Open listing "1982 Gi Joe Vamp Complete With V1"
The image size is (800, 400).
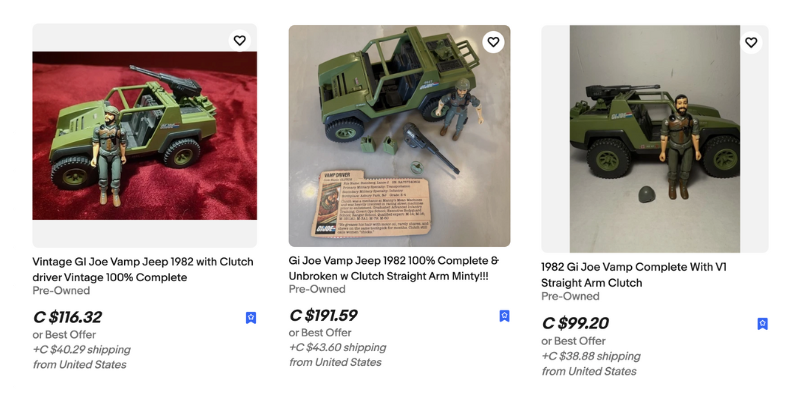click(x=634, y=275)
